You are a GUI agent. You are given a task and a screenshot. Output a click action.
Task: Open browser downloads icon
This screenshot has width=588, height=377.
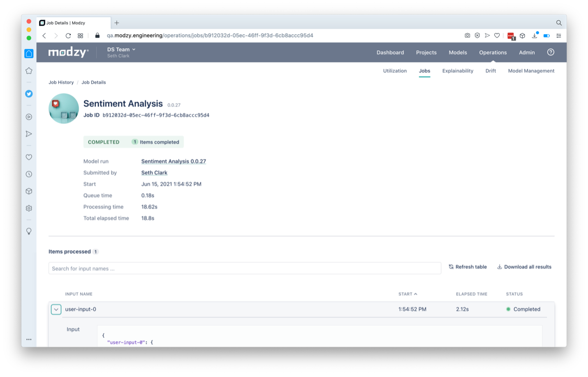pyautogui.click(x=535, y=35)
